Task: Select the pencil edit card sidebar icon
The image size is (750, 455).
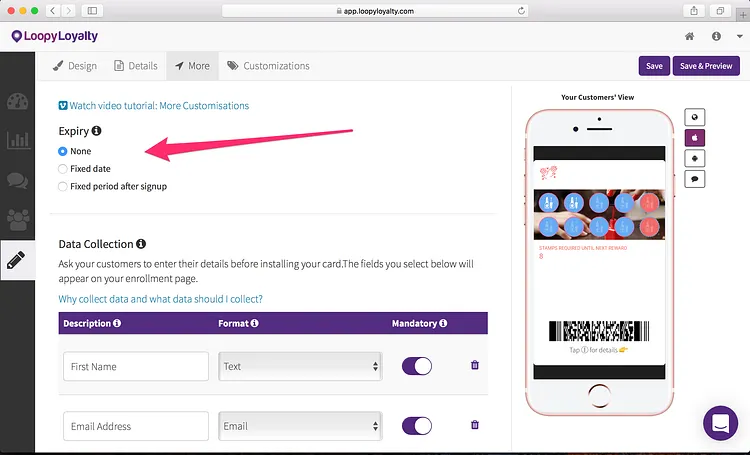Action: pos(16,261)
